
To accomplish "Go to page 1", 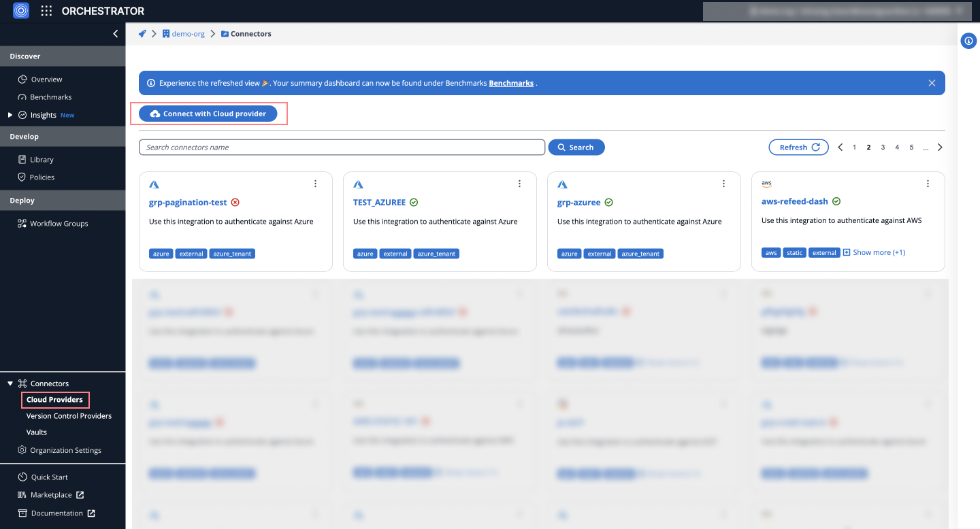I will click(855, 148).
